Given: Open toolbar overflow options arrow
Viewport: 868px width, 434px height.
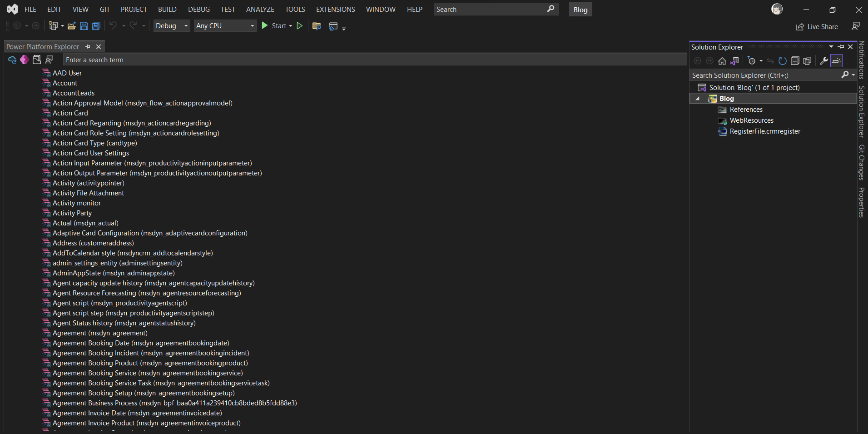Looking at the screenshot, I should (x=344, y=28).
